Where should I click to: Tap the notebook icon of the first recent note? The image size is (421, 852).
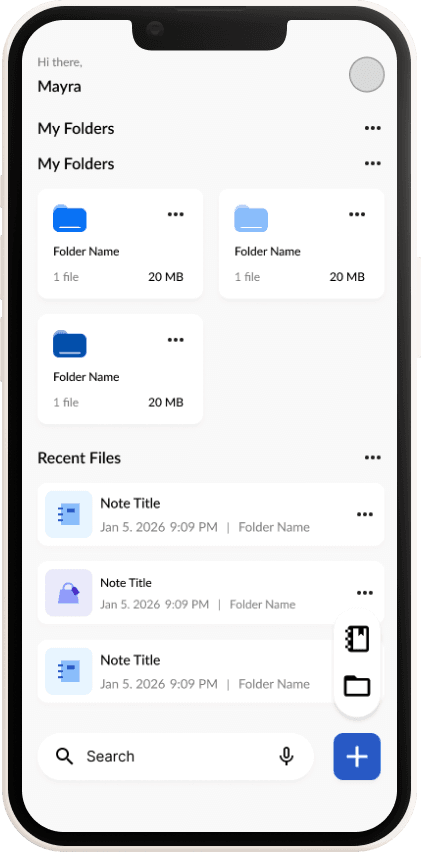coord(68,515)
